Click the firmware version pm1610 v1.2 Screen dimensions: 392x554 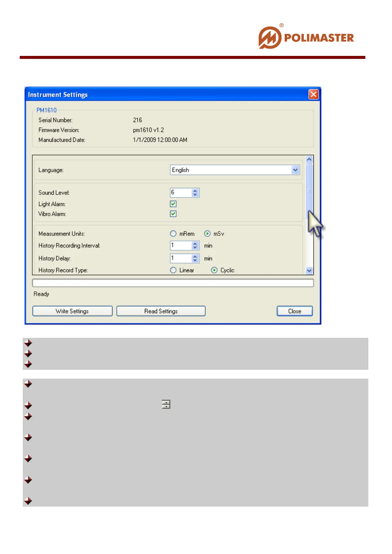(x=148, y=130)
